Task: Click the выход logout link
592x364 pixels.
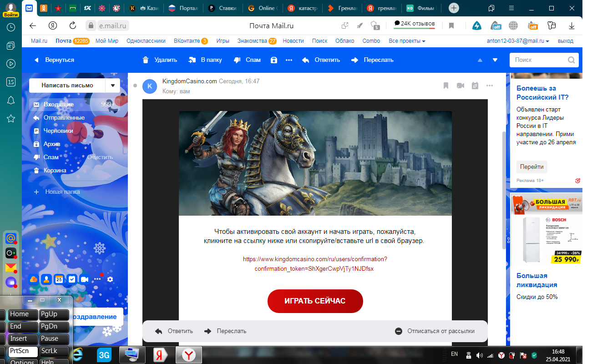Action: tap(566, 41)
